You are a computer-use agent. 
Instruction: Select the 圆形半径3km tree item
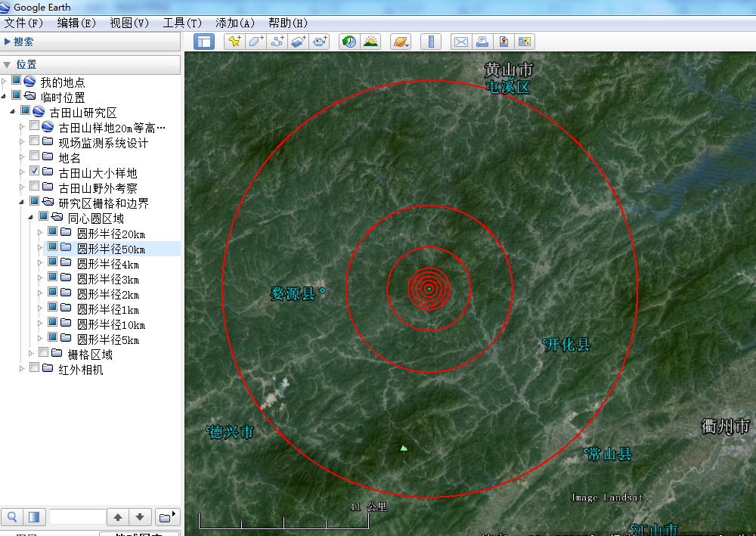pyautogui.click(x=108, y=280)
